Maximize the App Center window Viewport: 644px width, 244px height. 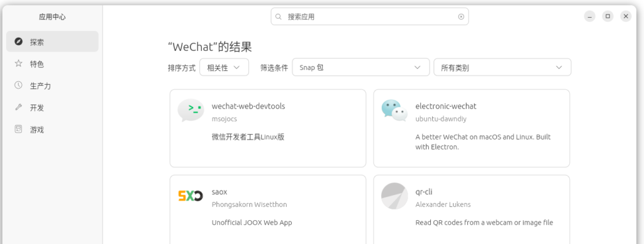(608, 16)
